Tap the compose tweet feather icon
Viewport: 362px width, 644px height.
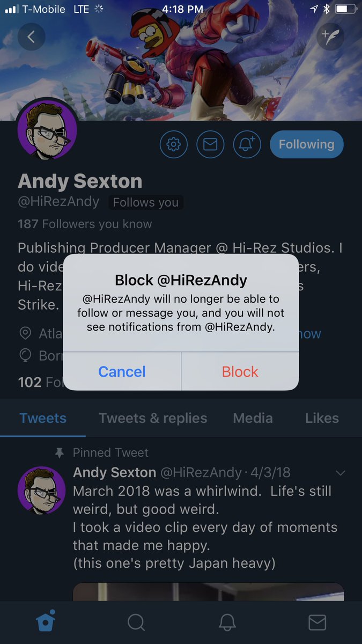[330, 37]
